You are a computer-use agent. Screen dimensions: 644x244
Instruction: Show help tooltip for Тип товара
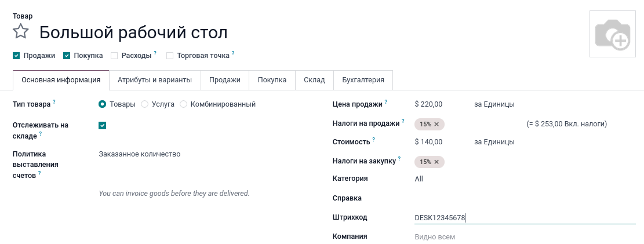[x=54, y=101]
